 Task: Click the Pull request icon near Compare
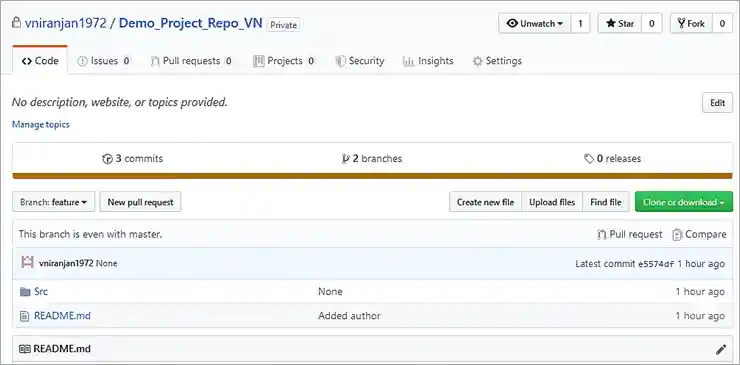point(602,235)
